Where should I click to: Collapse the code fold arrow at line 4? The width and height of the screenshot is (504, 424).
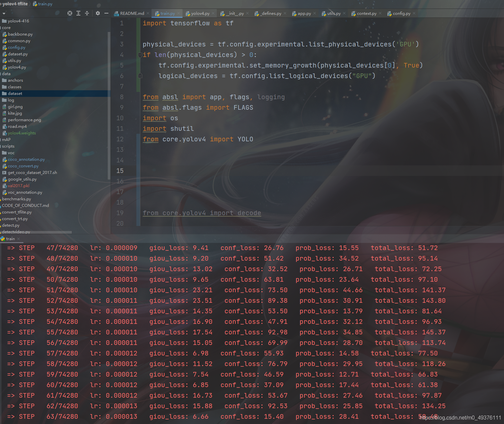tap(140, 55)
